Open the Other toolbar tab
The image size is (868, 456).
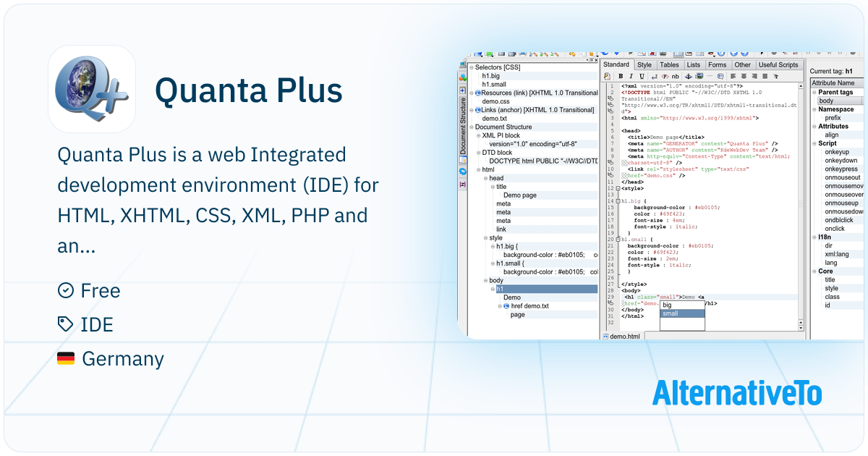click(x=742, y=64)
